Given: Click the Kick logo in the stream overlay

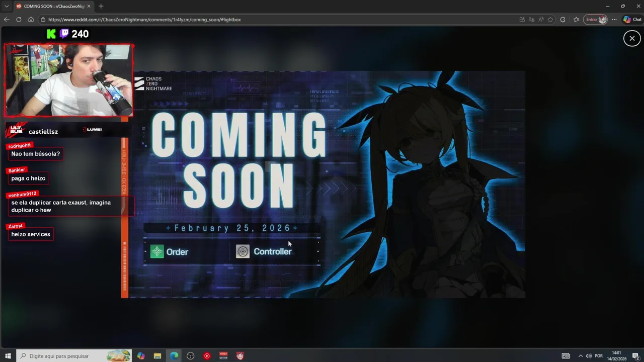Looking at the screenshot, I should point(51,34).
